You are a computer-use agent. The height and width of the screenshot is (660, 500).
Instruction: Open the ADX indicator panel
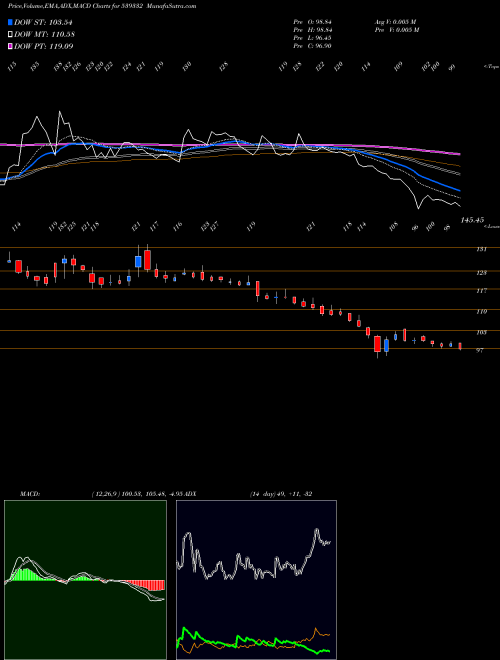point(256,580)
